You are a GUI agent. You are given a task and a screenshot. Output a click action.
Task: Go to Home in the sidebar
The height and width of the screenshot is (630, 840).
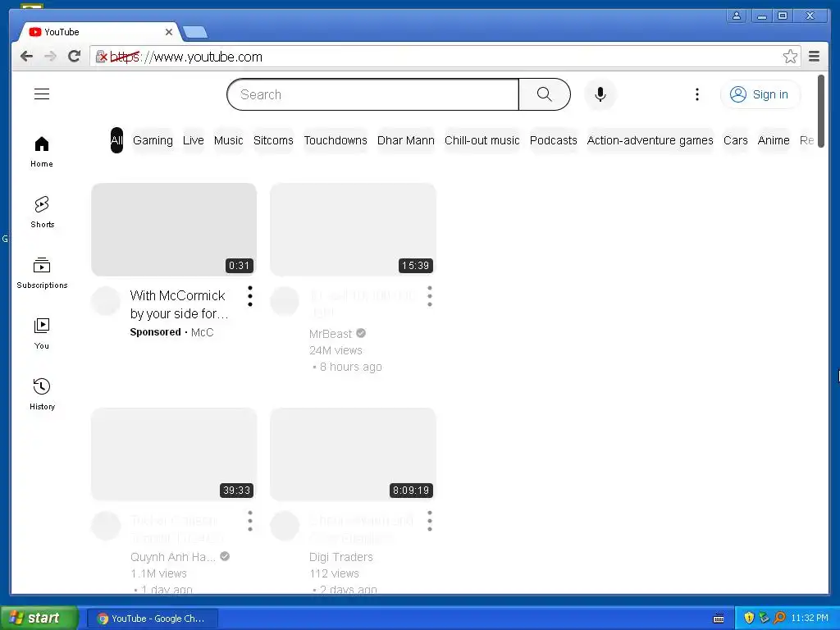click(x=42, y=152)
